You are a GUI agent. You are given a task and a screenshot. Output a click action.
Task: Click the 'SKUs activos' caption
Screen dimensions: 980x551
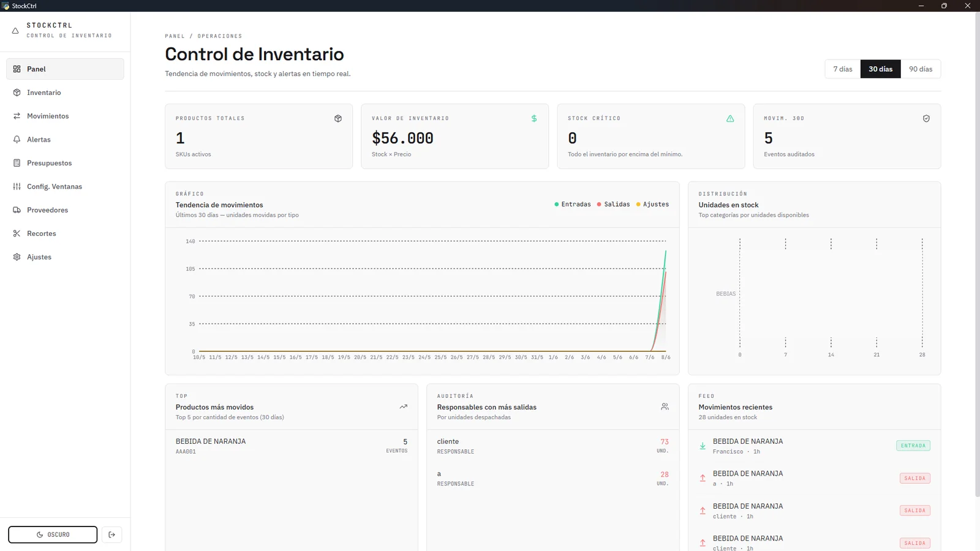[x=193, y=154]
